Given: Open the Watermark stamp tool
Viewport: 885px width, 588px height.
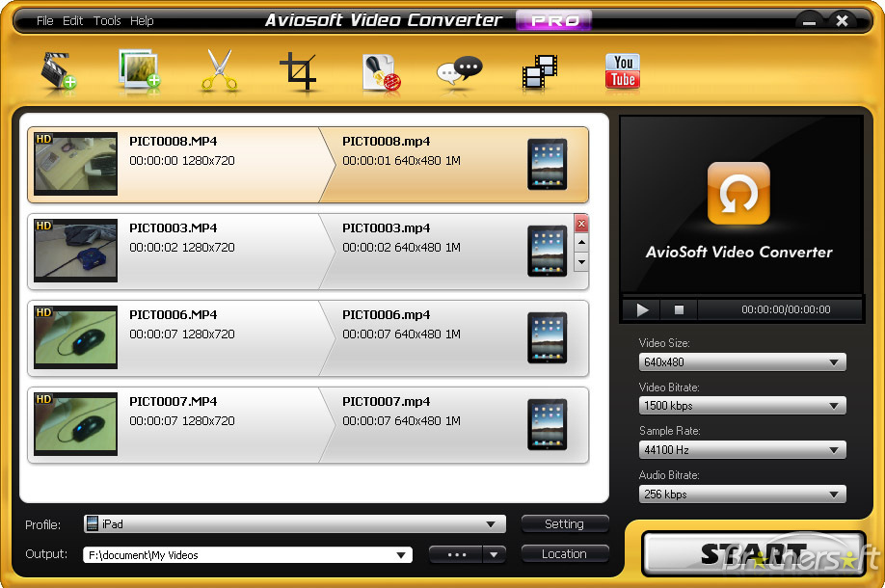Looking at the screenshot, I should click(381, 71).
